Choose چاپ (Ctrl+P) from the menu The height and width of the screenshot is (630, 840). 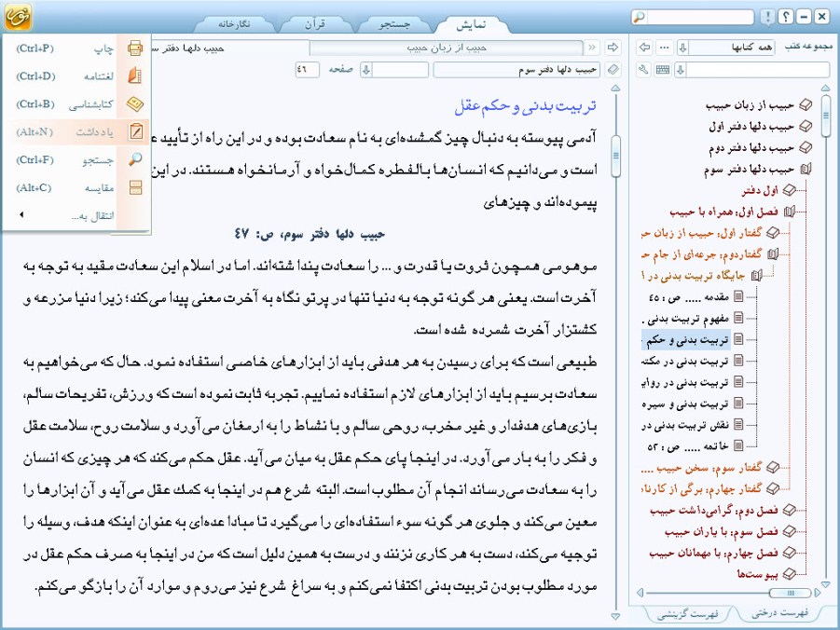[76, 48]
